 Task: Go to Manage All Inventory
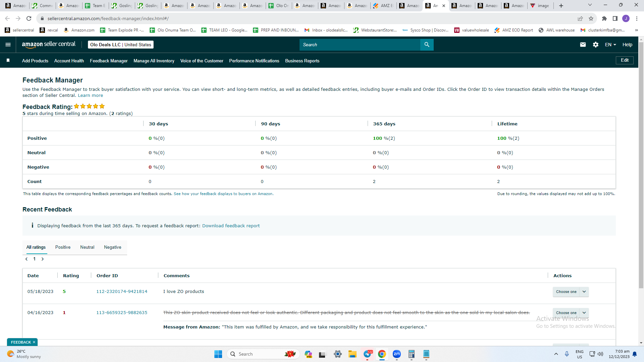pos(154,61)
